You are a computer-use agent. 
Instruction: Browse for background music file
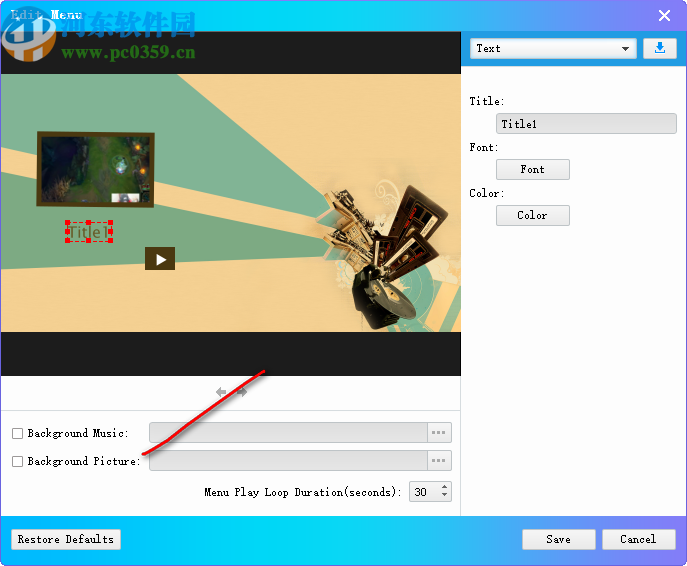point(439,432)
